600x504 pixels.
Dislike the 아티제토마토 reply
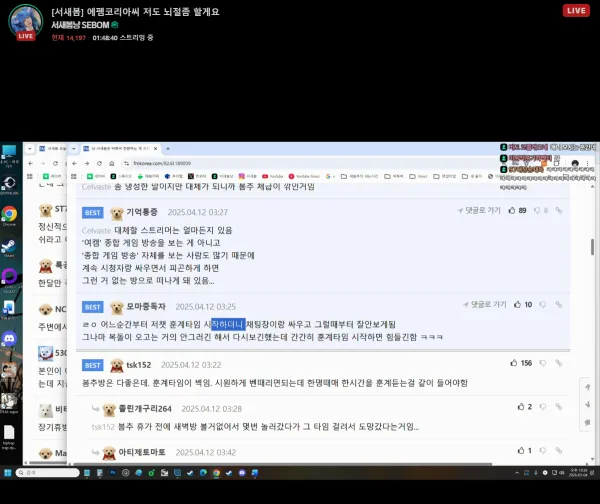pyautogui.click(x=543, y=451)
